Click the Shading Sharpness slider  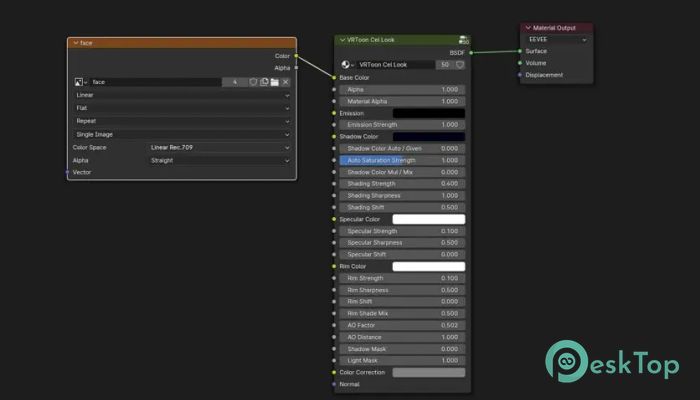[x=402, y=196]
